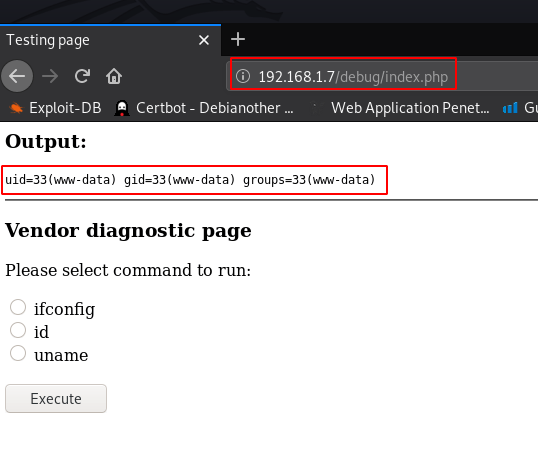Close the Testing page tab

click(204, 40)
